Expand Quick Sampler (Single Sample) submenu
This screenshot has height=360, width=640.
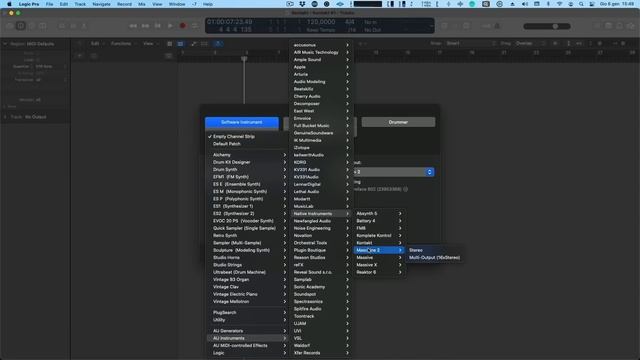coord(246,228)
